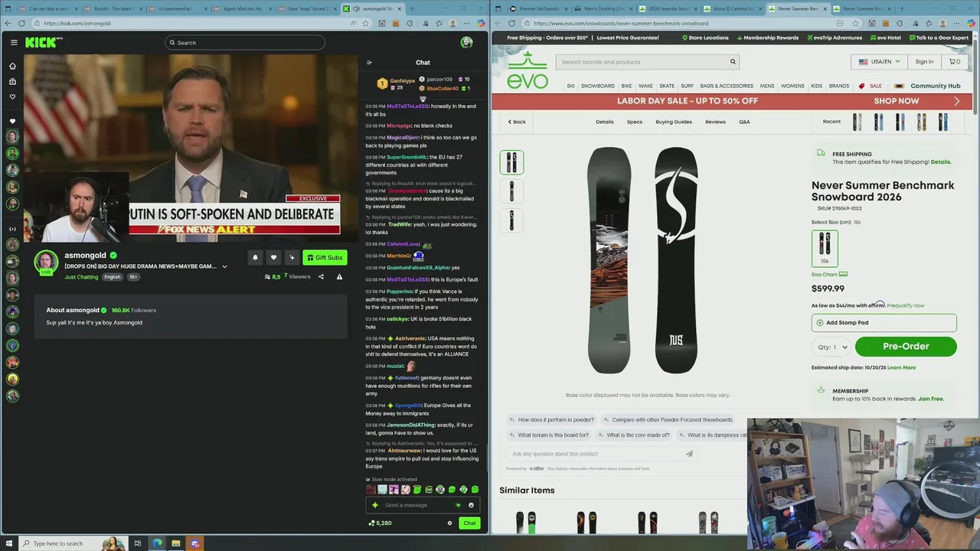The height and width of the screenshot is (551, 980).
Task: Click 'What terrain is this board for?' chip
Action: [x=548, y=435]
